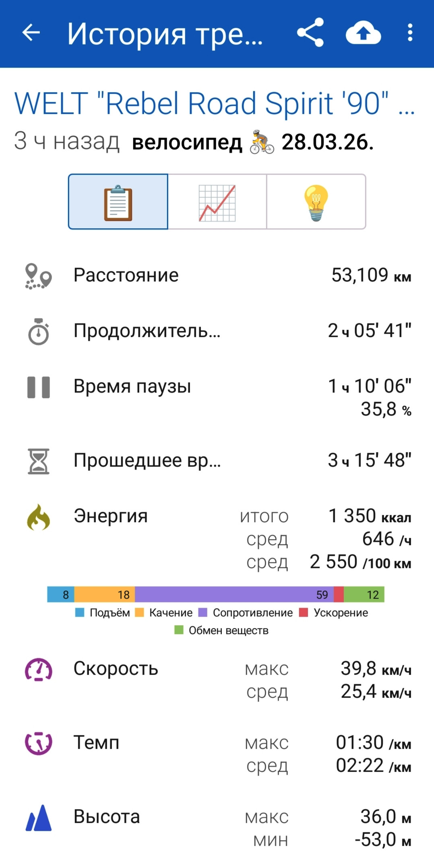Viewport: 434px width, 868px height.
Task: Select the clipboard summary tab
Action: click(x=118, y=202)
